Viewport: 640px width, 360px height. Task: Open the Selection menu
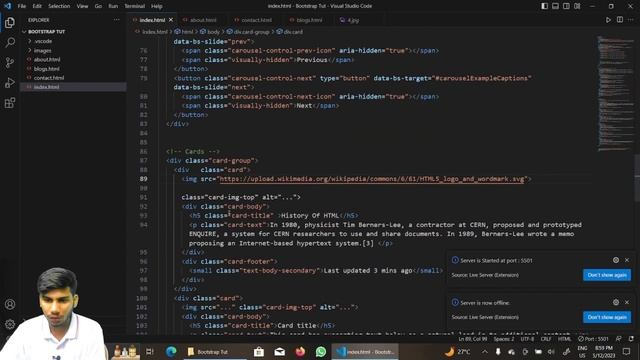pyautogui.click(x=59, y=6)
